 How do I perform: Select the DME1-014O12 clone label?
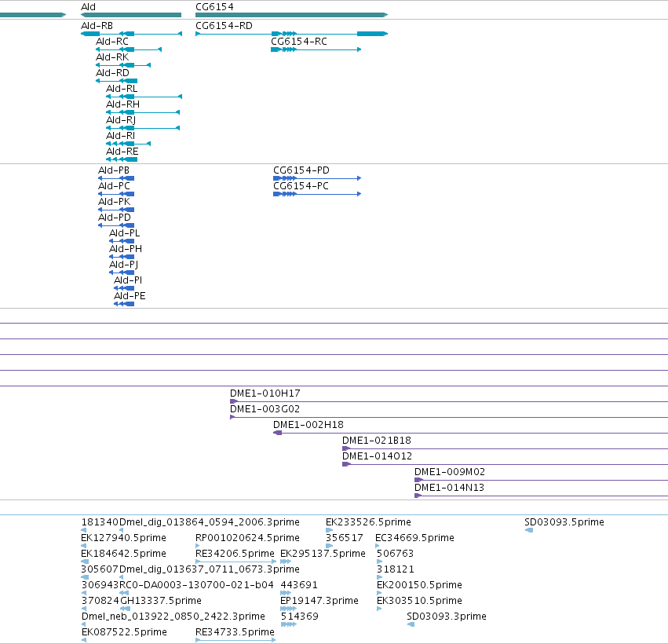pyautogui.click(x=377, y=457)
